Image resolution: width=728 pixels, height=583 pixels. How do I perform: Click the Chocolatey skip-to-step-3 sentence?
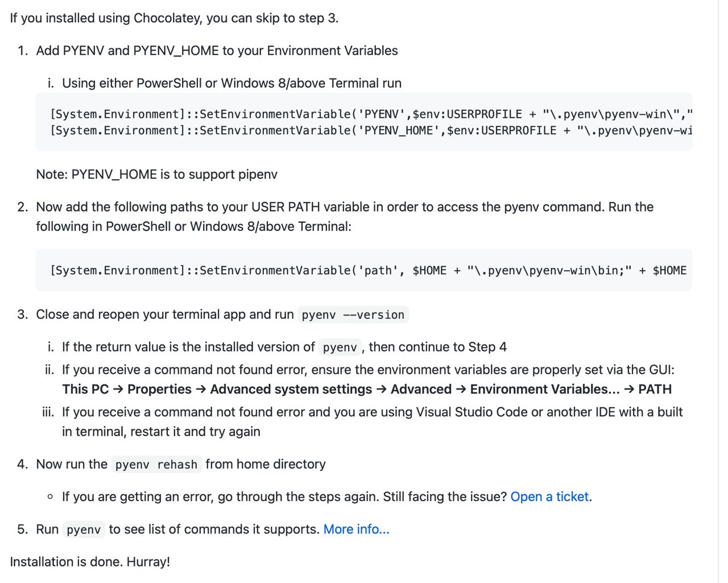coord(174,18)
